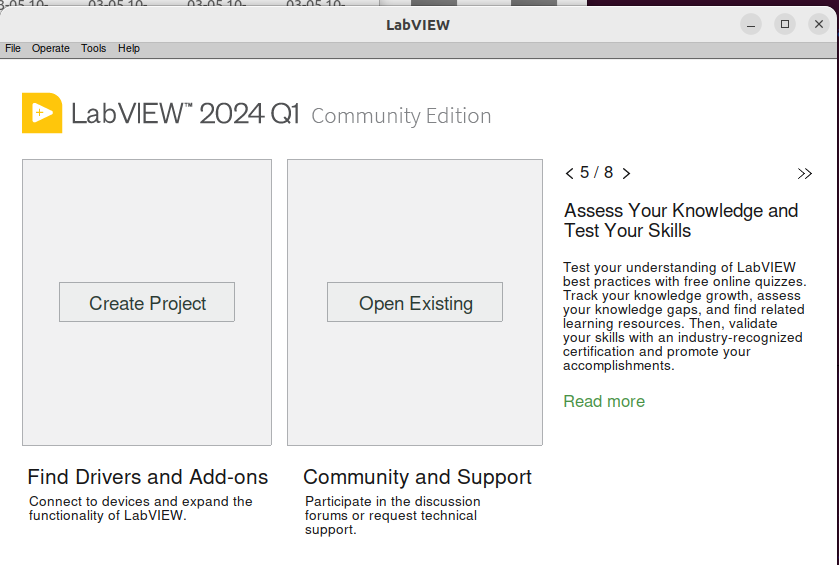Click the Community Edition label text
The height and width of the screenshot is (565, 839).
point(401,116)
